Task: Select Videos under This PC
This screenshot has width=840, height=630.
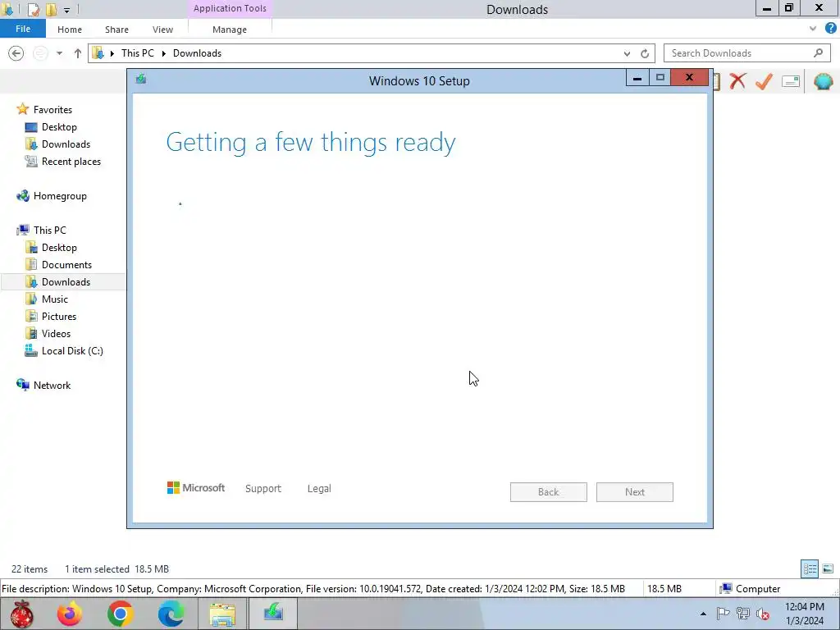Action: 56,333
